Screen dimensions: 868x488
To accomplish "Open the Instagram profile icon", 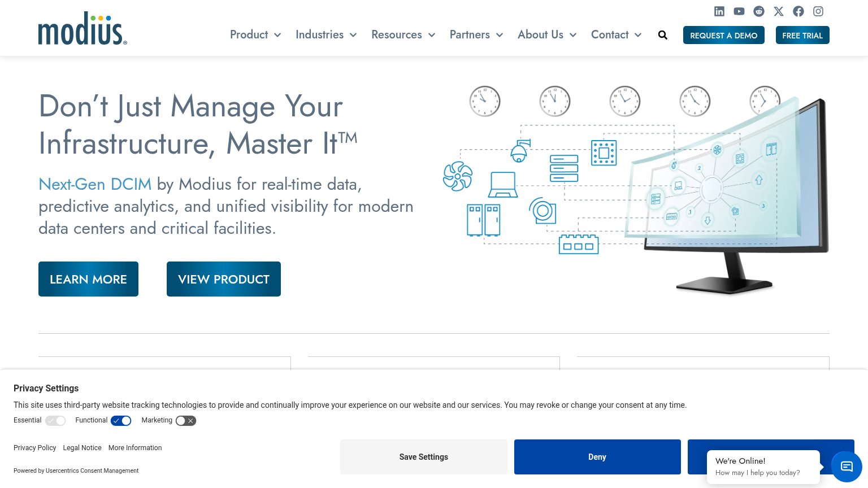I will 818,11.
